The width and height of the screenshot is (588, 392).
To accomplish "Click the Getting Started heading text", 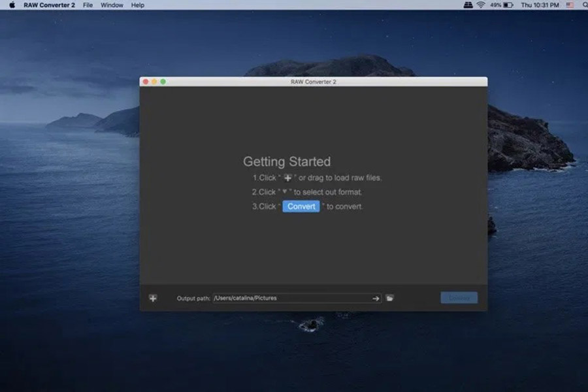I will click(287, 161).
